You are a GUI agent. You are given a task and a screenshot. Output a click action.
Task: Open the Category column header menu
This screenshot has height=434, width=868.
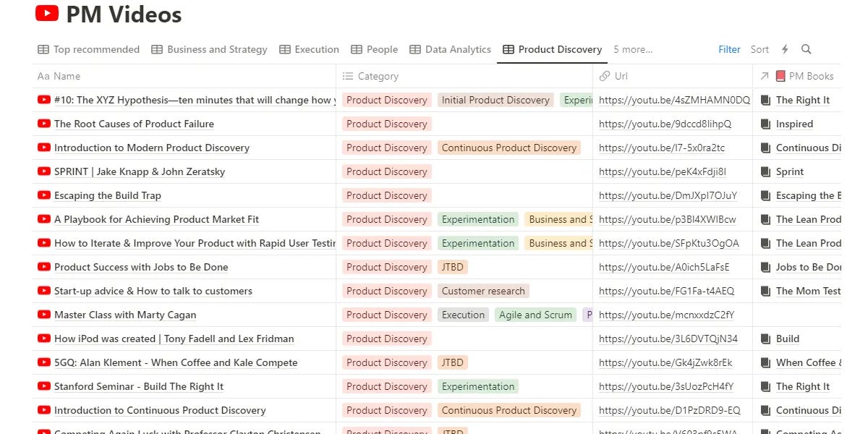tap(377, 76)
